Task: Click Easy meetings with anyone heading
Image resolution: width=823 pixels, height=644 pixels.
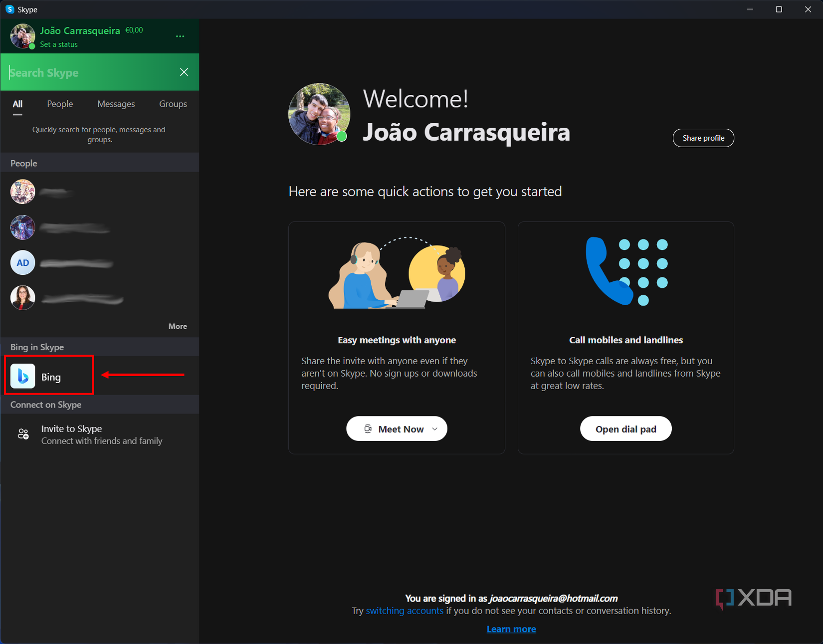Action: click(x=397, y=340)
